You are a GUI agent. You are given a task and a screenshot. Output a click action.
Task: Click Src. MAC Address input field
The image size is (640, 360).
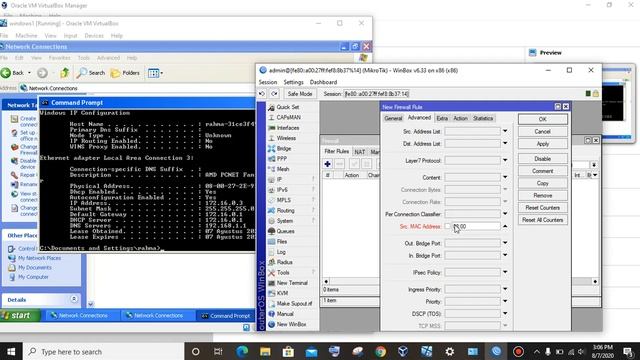pyautogui.click(x=476, y=226)
